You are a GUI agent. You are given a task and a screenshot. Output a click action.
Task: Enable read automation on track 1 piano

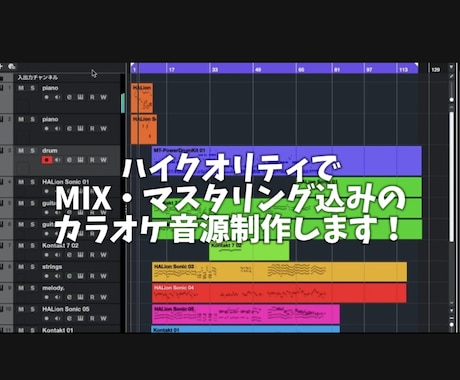92,97
